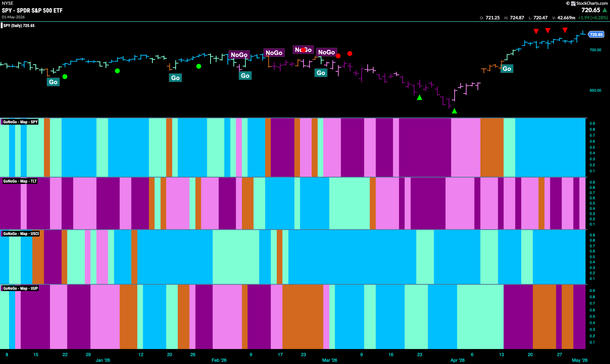The width and height of the screenshot is (610, 364).
Task: Click the H: 724.87 high value
Action: tap(514, 18)
